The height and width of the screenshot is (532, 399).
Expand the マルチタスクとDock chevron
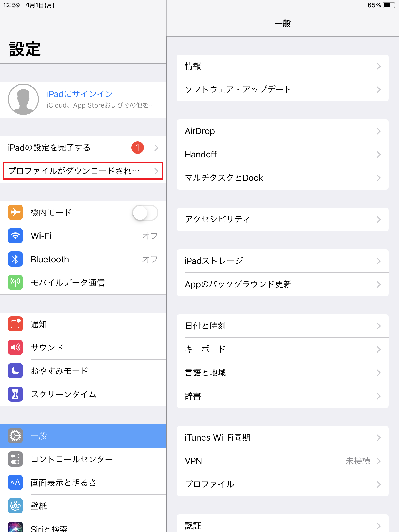tap(379, 178)
